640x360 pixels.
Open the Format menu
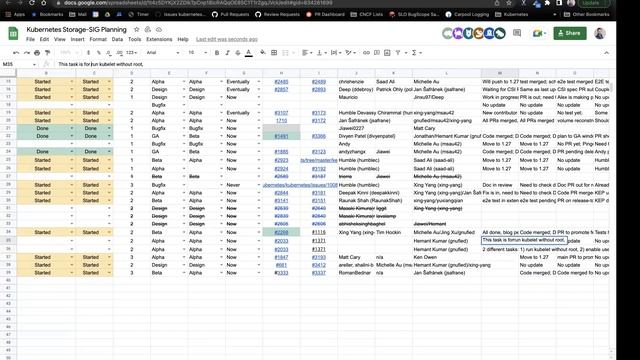[98, 39]
